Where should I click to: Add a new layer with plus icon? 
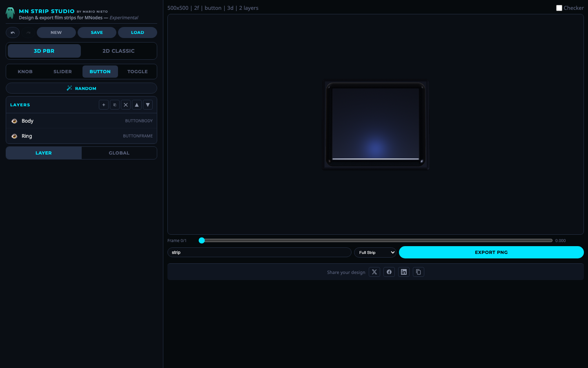coord(104,105)
